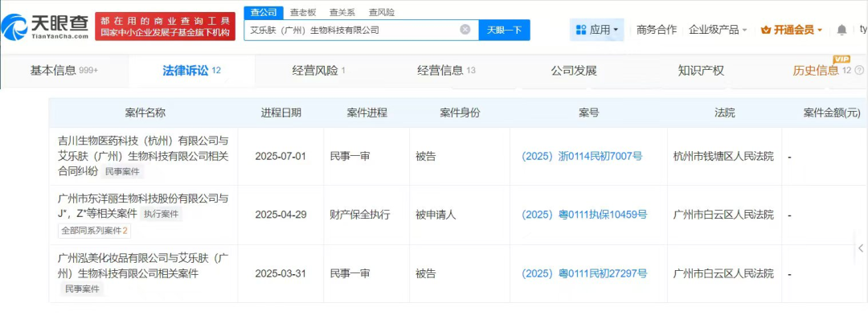
Task: Switch to the 查风险 search tab
Action: pos(382,13)
